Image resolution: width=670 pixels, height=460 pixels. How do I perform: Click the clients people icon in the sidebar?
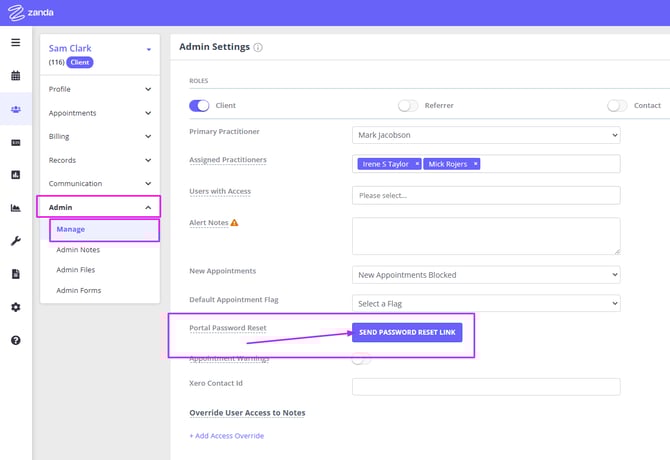15,109
